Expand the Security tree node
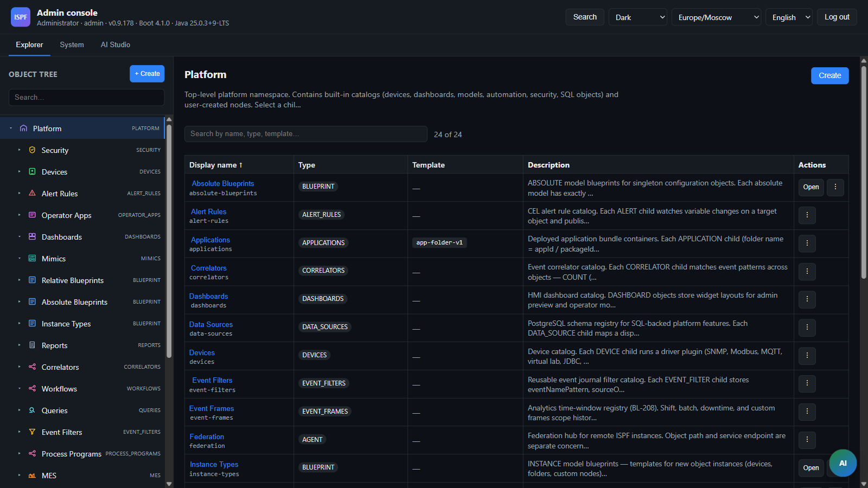The height and width of the screenshot is (488, 868). click(19, 150)
